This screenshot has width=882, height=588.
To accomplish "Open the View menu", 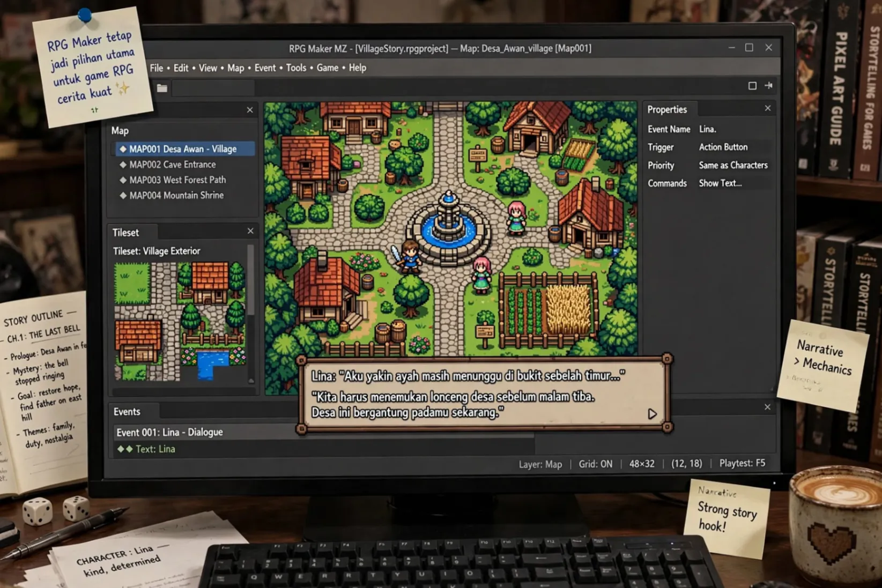I will tap(208, 68).
